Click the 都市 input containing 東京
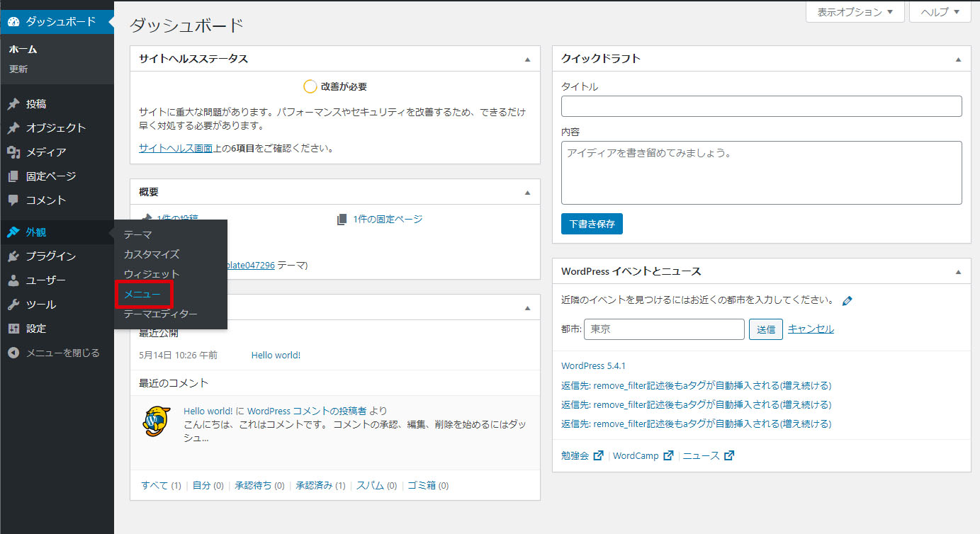 [664, 329]
